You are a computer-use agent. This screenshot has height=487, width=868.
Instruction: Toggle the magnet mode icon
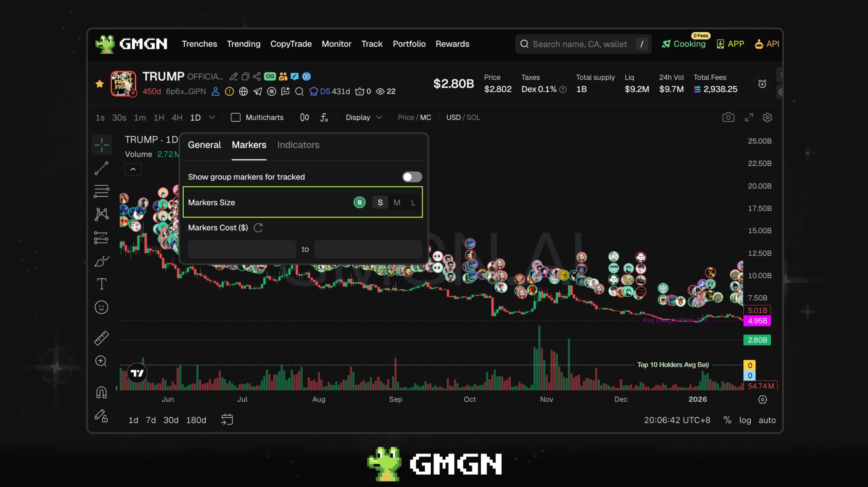click(102, 393)
